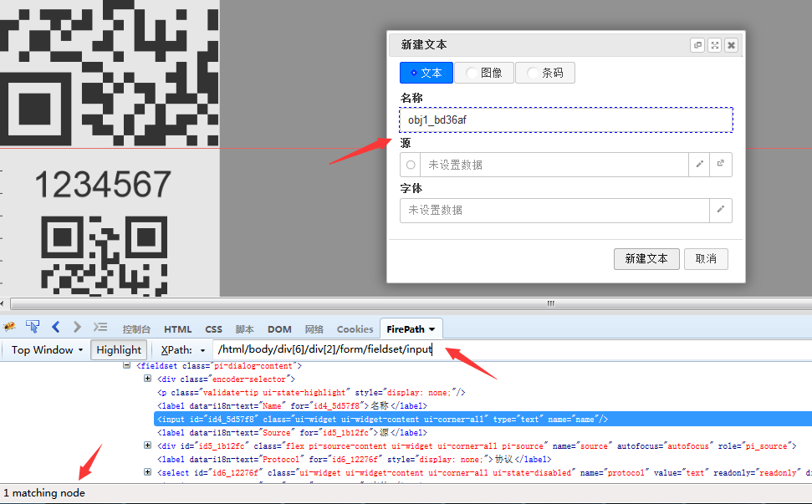The width and height of the screenshot is (812, 504).
Task: Click the small QR code on canvas
Action: click(104, 256)
